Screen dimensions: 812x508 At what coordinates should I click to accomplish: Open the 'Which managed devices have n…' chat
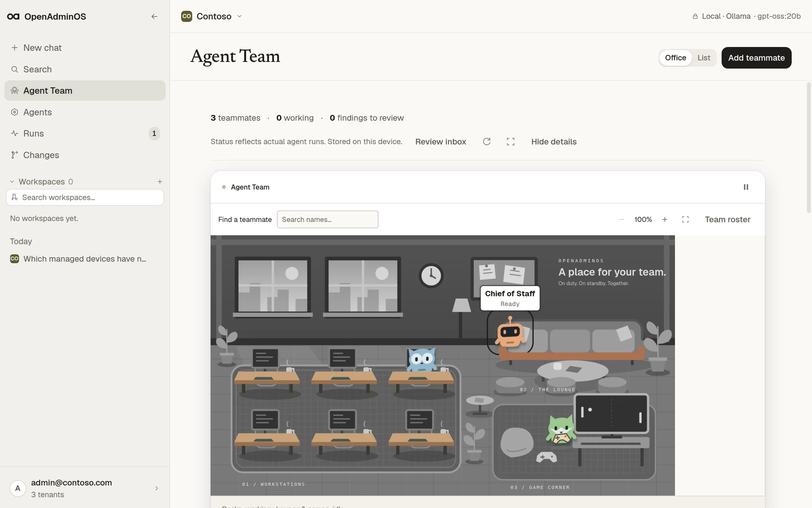pyautogui.click(x=85, y=259)
